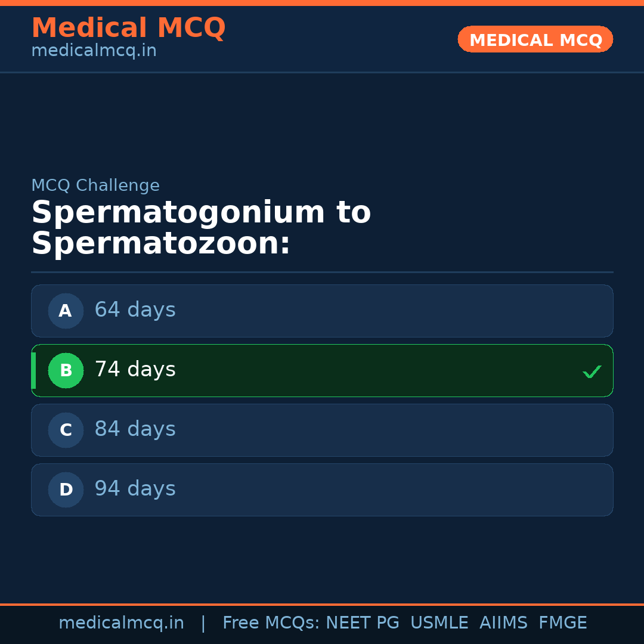The width and height of the screenshot is (644, 644).
Task: Click the A option circle icon
Action: pyautogui.click(x=66, y=311)
